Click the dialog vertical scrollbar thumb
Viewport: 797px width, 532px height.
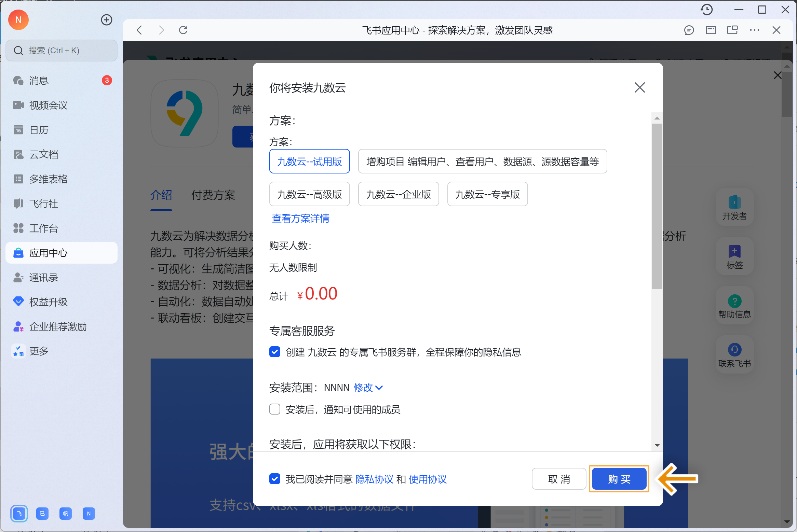(x=657, y=206)
